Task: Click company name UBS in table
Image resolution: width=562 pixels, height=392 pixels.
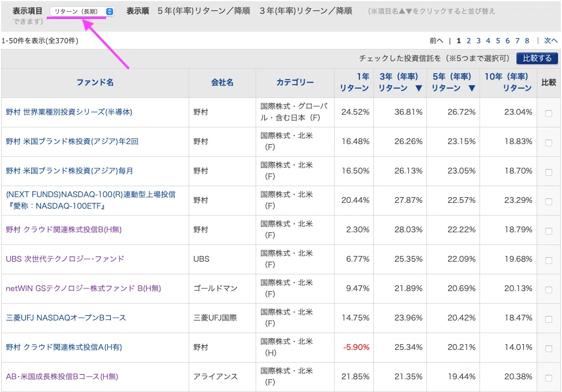Action: tap(201, 259)
